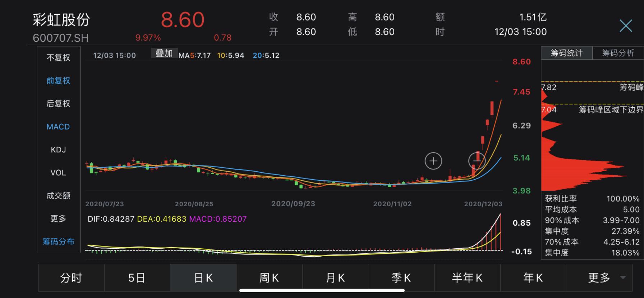Image resolution: width=644 pixels, height=298 pixels.
Task: Tap the iOS home indicator bar
Action: coord(322,290)
